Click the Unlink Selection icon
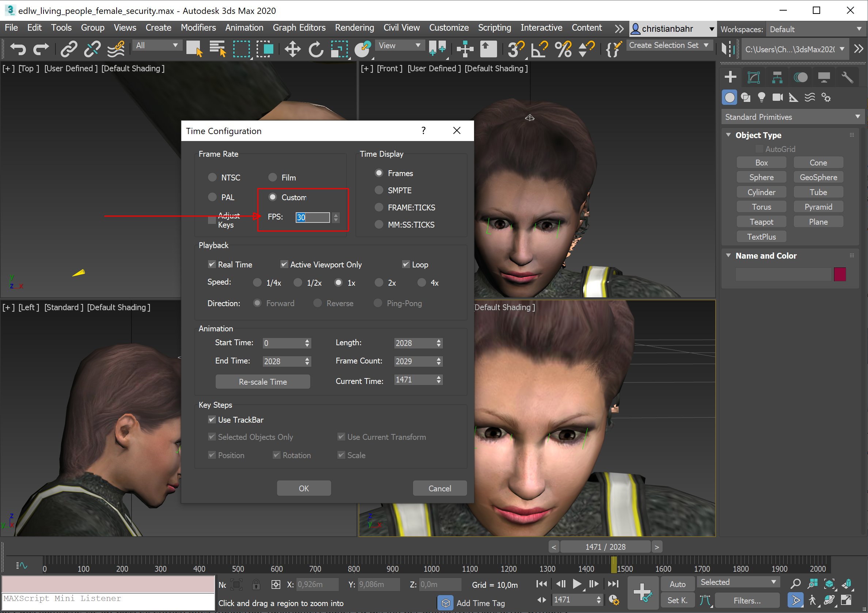Image resolution: width=868 pixels, height=613 pixels. [92, 50]
